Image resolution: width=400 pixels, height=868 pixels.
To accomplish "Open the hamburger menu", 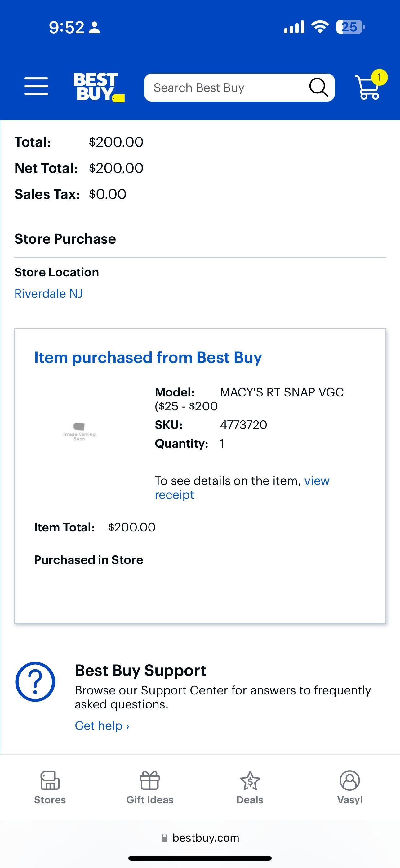I will [x=36, y=86].
